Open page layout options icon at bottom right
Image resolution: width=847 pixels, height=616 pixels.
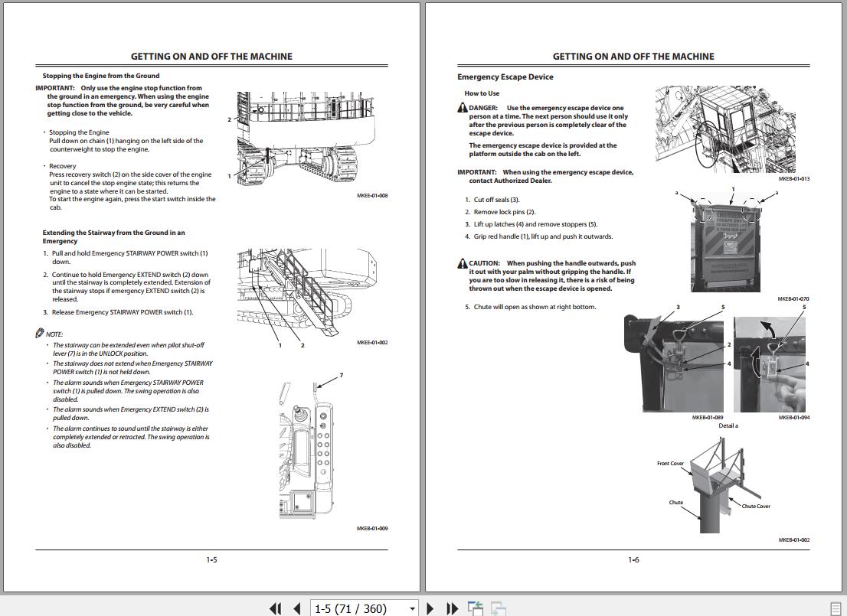835,608
